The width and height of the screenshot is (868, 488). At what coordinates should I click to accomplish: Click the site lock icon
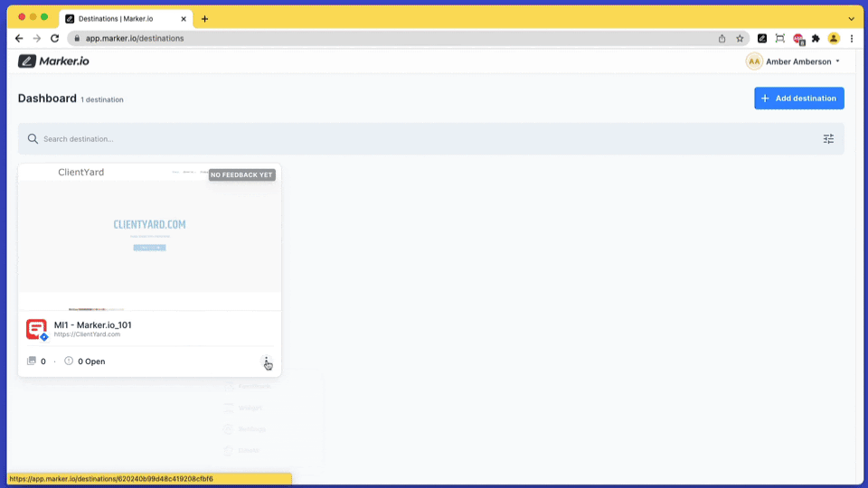(x=77, y=38)
